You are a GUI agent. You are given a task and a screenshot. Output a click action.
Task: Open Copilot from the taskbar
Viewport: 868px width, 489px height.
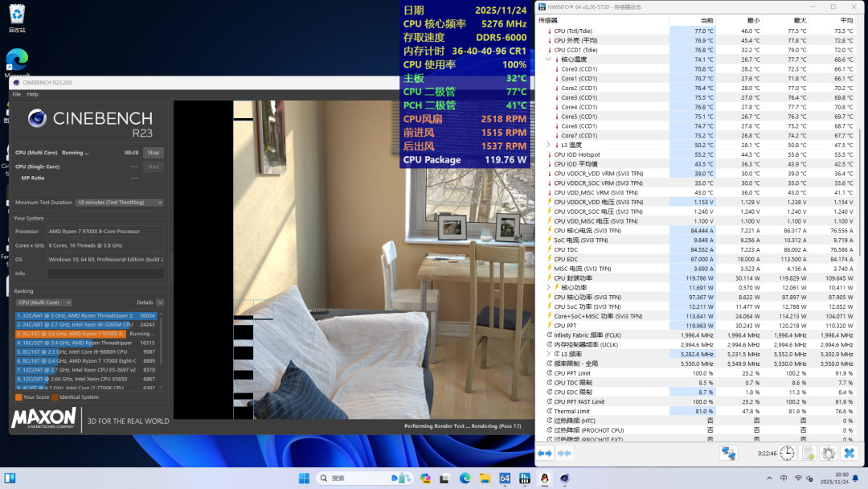[425, 478]
